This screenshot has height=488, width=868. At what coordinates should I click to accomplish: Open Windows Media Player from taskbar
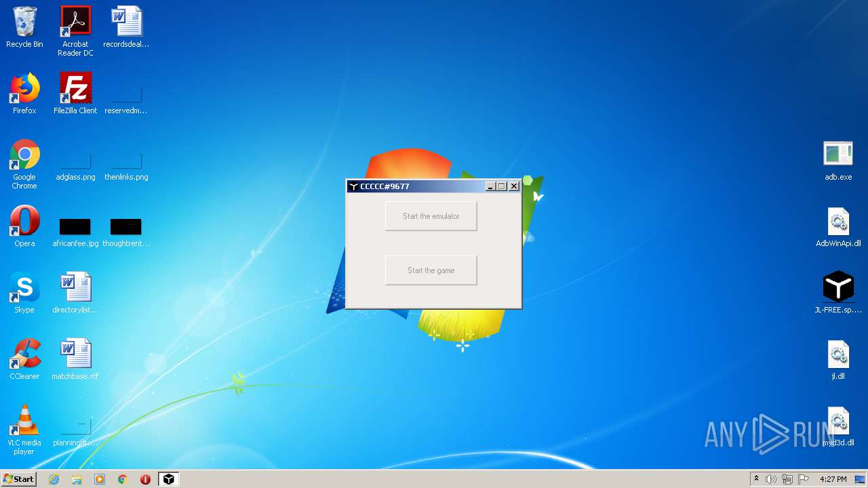click(x=100, y=479)
